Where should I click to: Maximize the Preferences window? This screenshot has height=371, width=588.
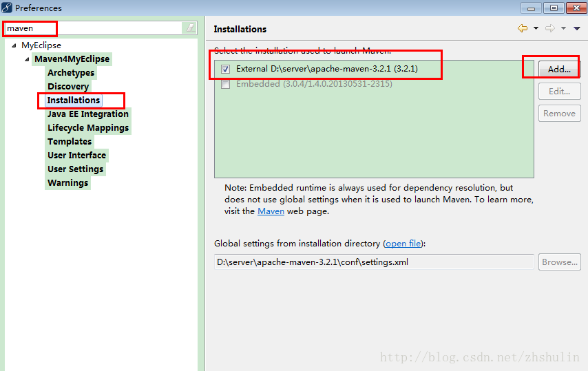pos(554,8)
